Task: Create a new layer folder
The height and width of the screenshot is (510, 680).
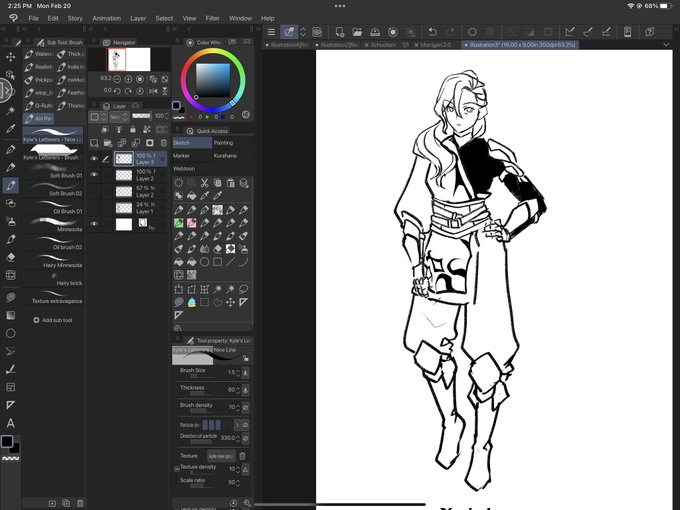Action: click(x=108, y=143)
